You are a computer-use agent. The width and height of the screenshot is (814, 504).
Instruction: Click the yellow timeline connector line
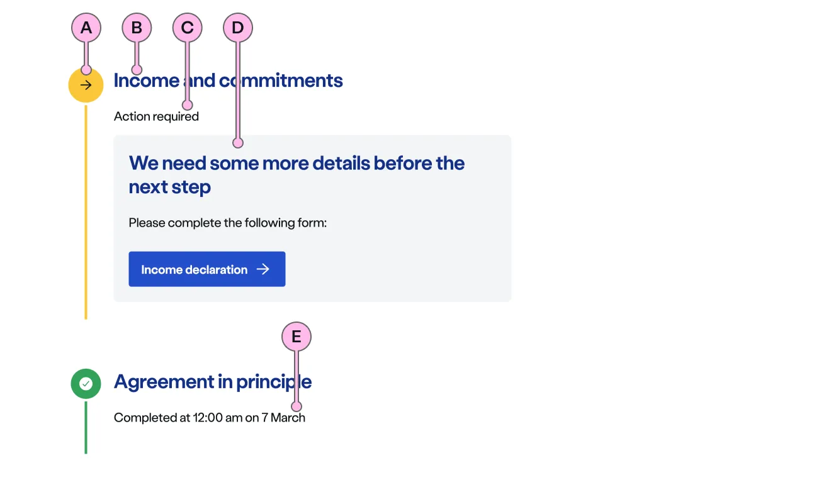(86, 214)
